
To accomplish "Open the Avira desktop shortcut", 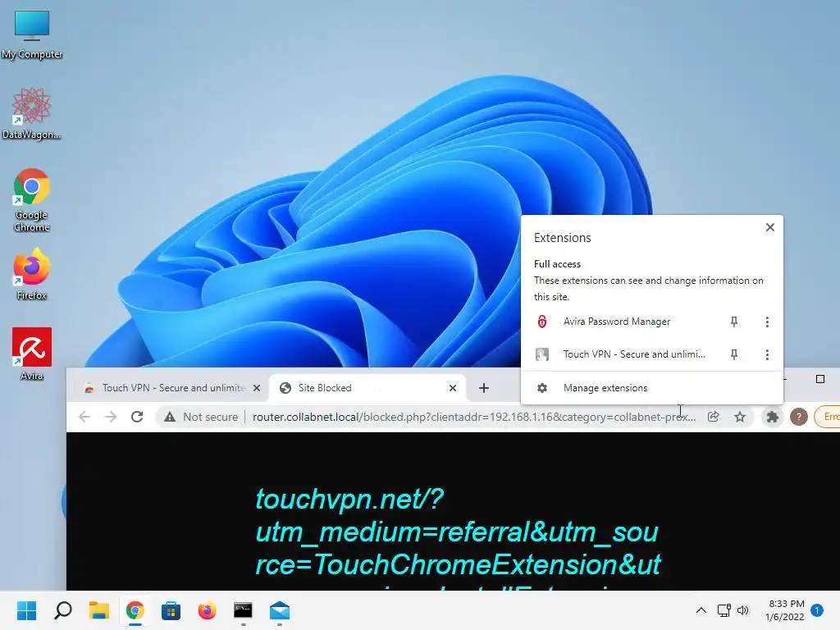I will pos(32,354).
